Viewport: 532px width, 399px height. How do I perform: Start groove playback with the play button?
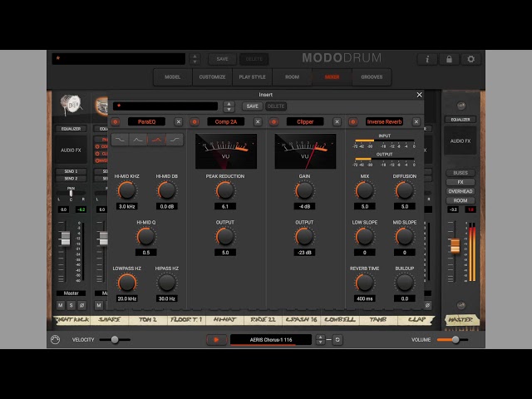point(216,340)
